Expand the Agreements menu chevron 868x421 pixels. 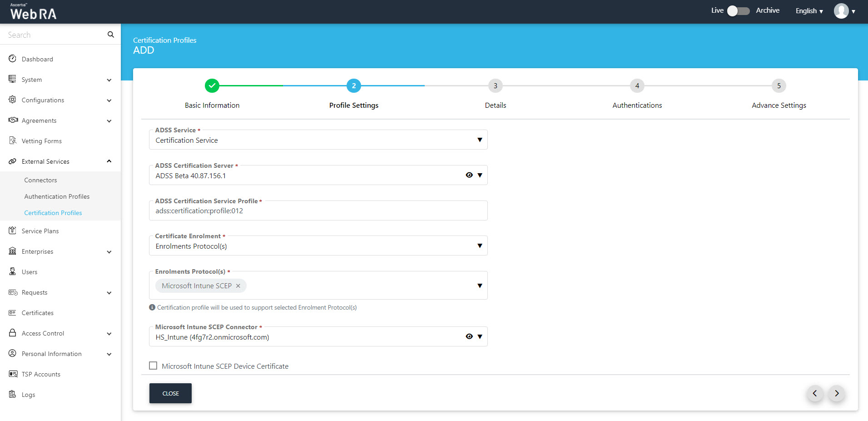click(109, 121)
